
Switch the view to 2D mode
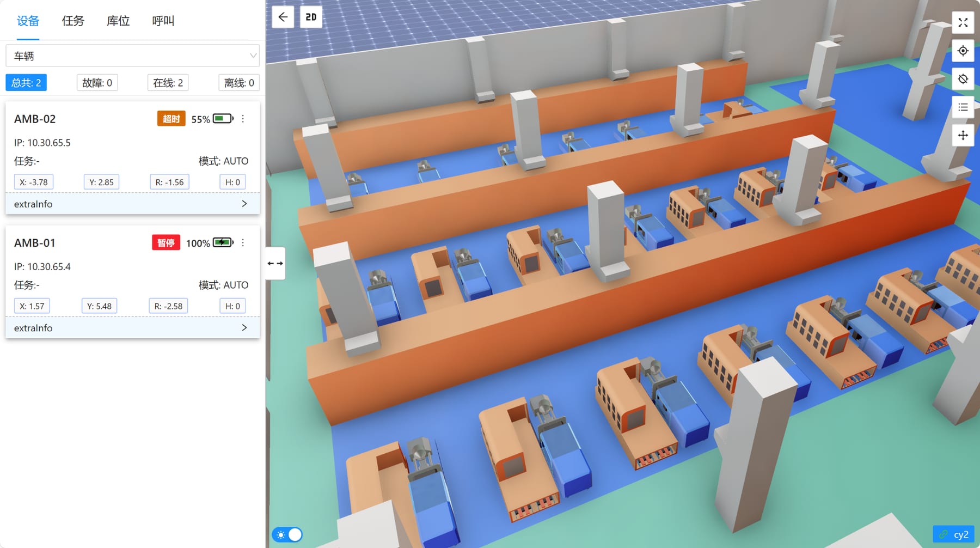[311, 17]
